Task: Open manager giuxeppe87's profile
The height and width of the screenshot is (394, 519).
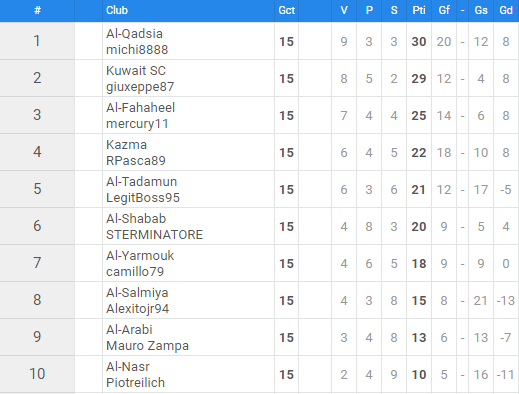Action: (x=140, y=87)
